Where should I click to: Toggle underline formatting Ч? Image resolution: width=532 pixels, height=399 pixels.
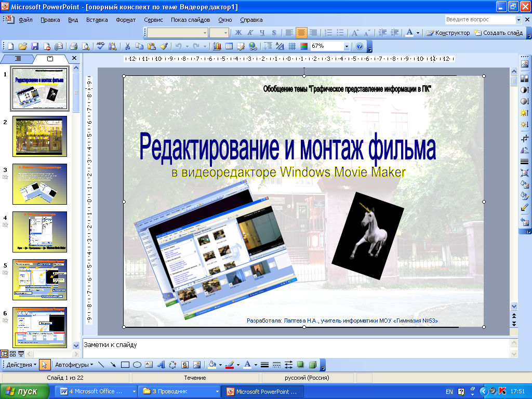(x=262, y=33)
